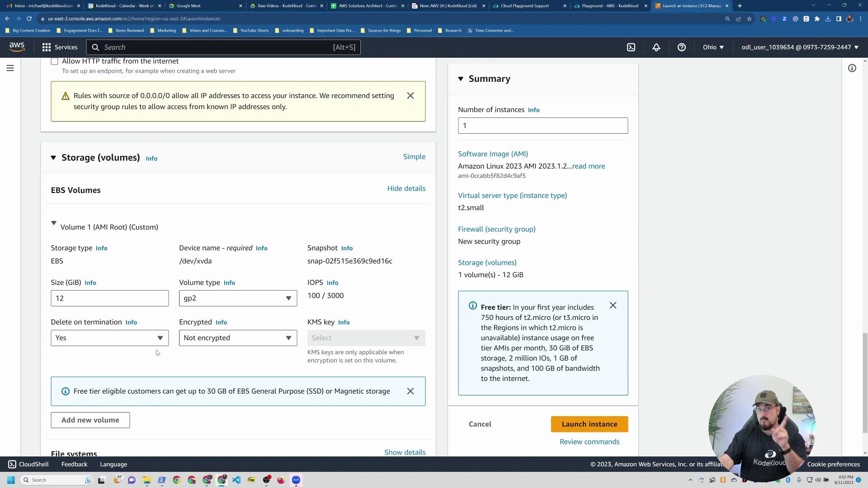Open the Volume type gp2 dropdown
Screen dimensions: 868x488
point(238,298)
